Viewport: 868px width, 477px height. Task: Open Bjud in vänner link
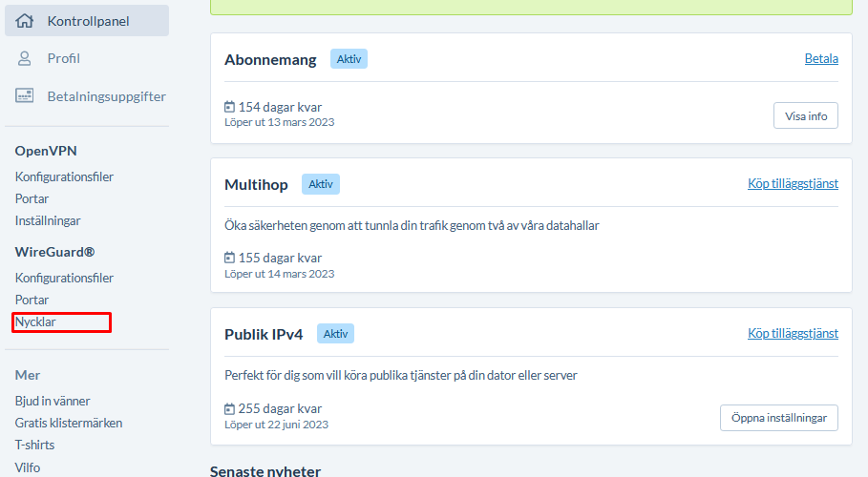(53, 402)
